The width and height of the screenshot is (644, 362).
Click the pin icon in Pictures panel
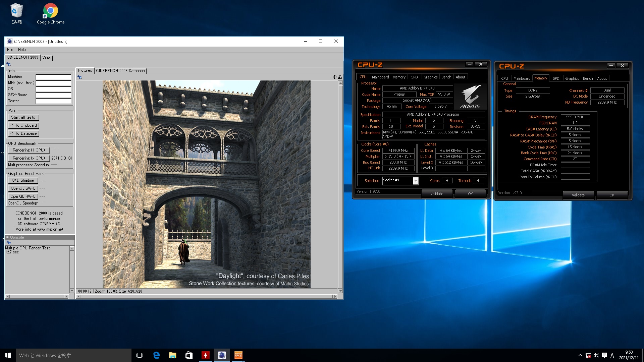(79, 77)
